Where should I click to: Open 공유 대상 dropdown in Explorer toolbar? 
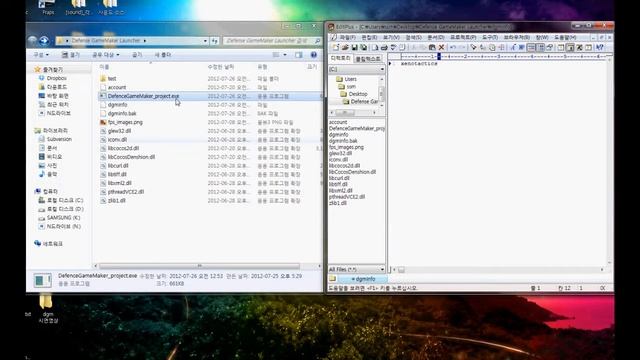(x=106, y=55)
